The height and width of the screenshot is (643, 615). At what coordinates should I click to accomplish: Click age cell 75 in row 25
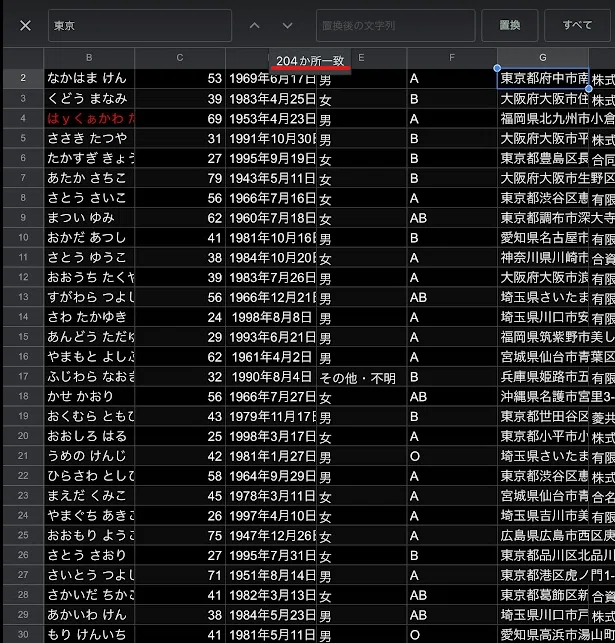pos(180,535)
